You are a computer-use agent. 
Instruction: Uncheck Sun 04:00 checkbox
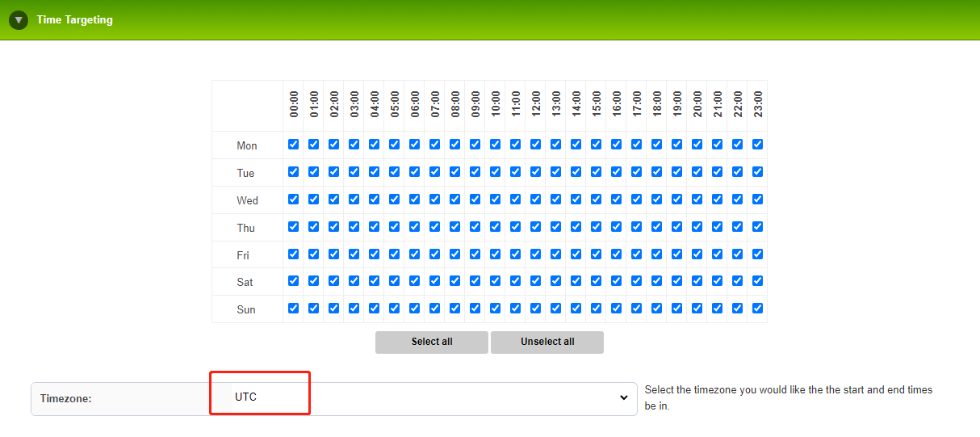tap(374, 309)
